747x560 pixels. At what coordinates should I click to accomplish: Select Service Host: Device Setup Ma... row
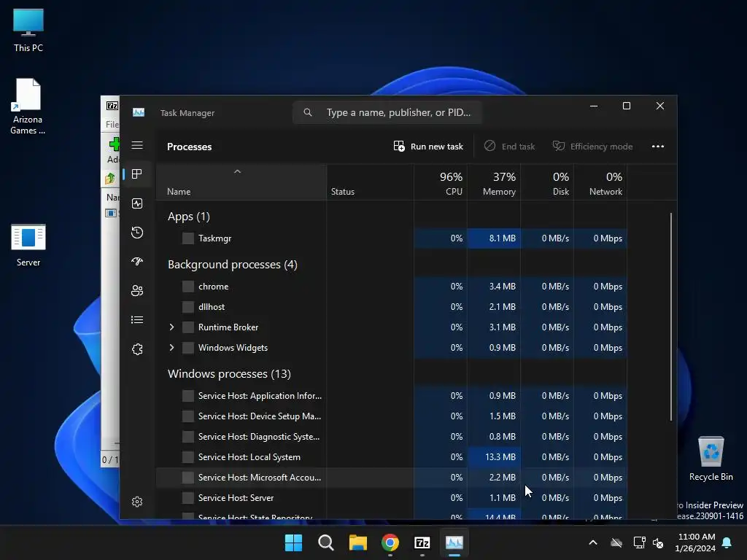392,416
